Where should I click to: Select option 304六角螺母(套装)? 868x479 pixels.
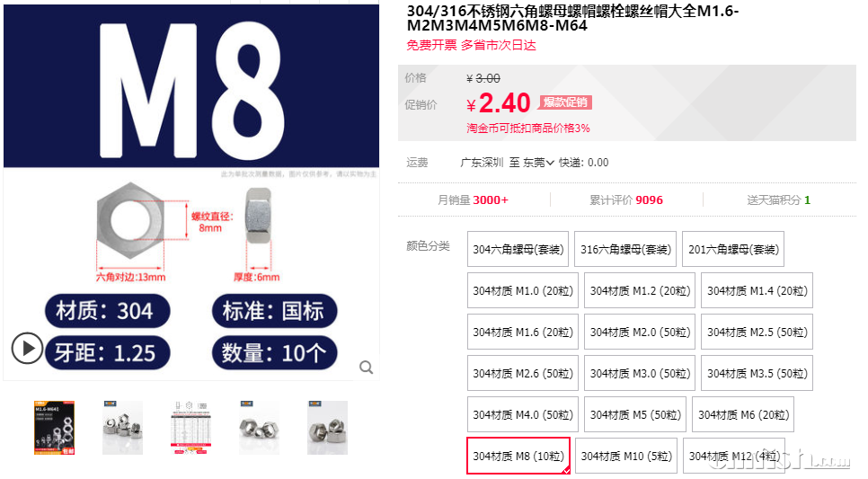[x=518, y=249]
